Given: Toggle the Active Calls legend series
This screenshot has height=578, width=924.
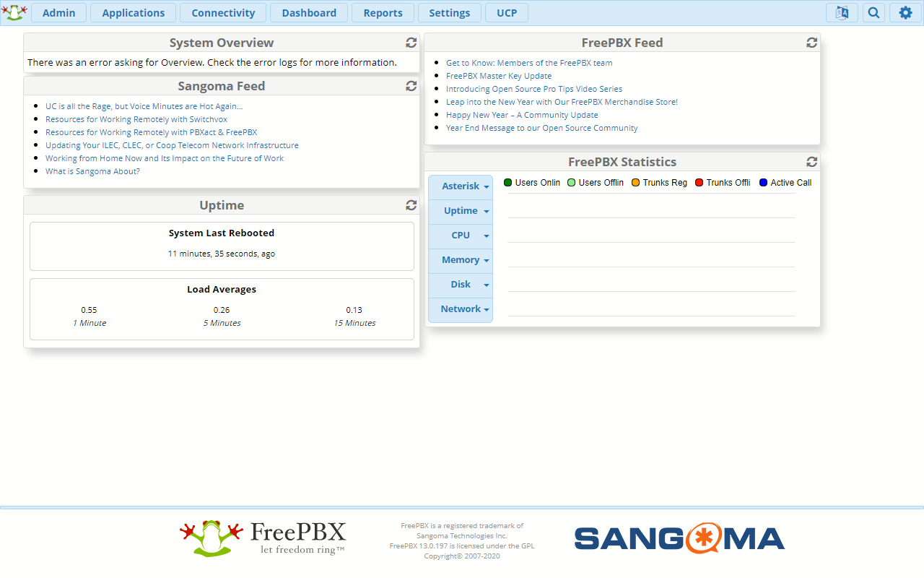Looking at the screenshot, I should coord(785,183).
